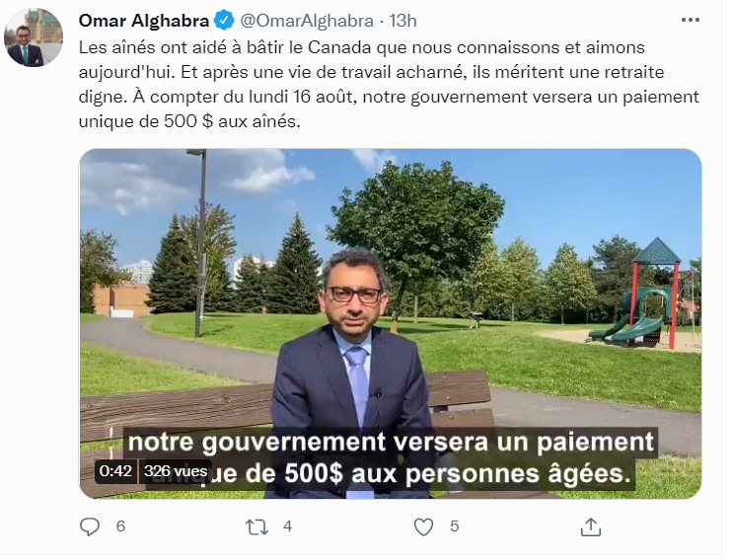Play the embedded park bench video
The height and width of the screenshot is (560, 733).
click(391, 323)
